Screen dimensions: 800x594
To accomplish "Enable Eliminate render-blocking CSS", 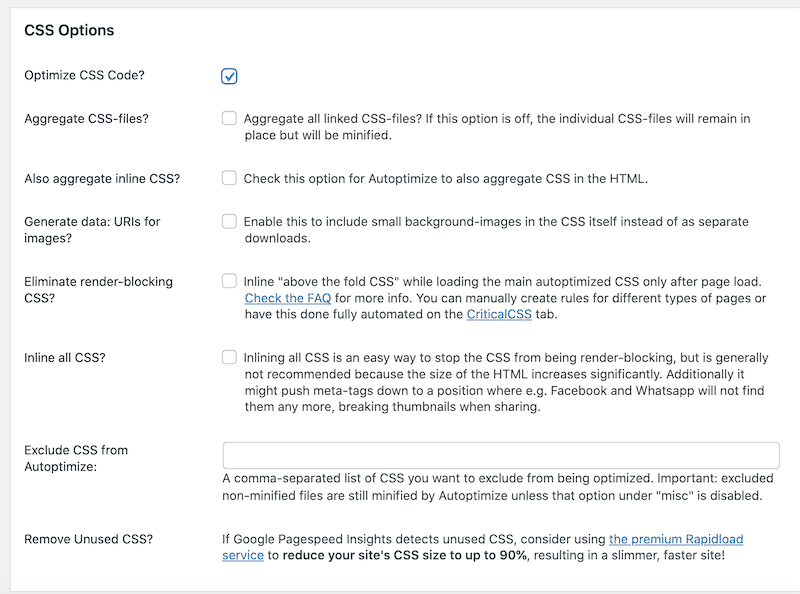I will click(x=229, y=281).
